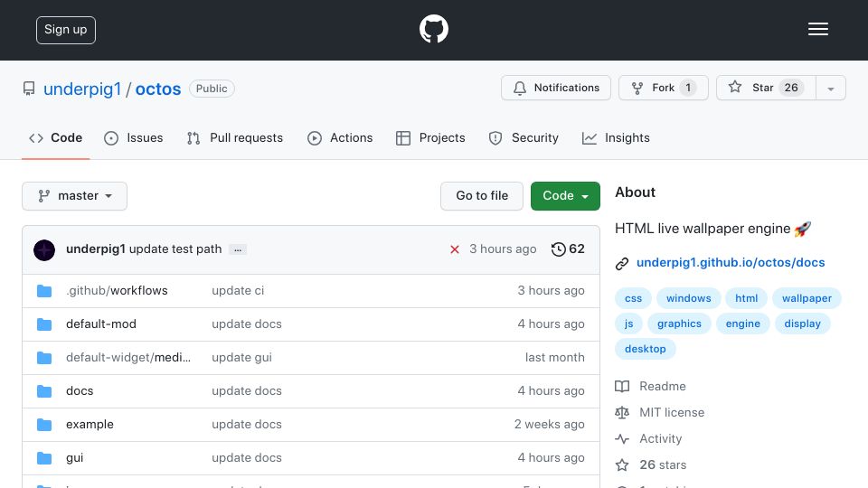Viewport: 868px width, 488px height.
Task: Click the display topic tag
Action: pos(802,324)
